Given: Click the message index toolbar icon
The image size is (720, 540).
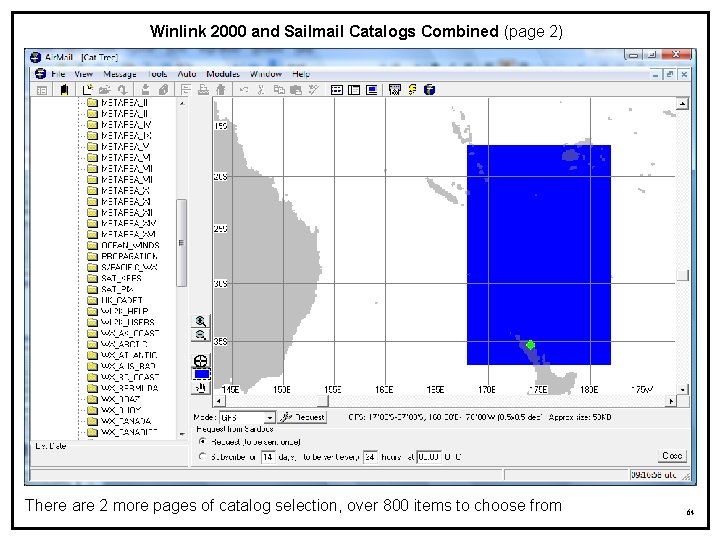Looking at the screenshot, I should [42, 90].
